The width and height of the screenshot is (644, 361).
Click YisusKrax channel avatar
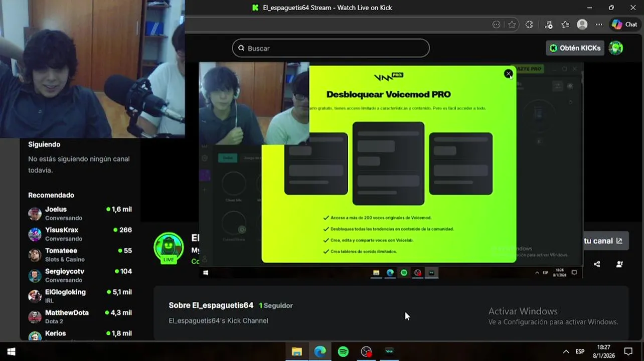pos(35,234)
